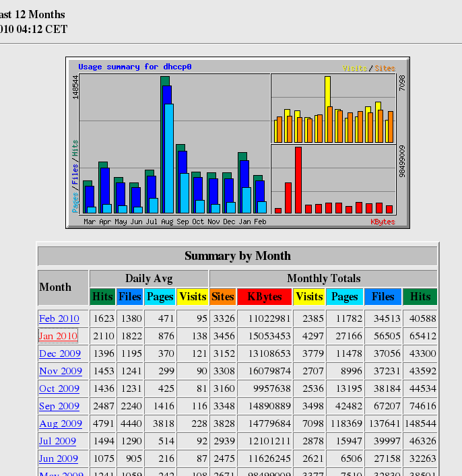Click total hits 65412 in Jan 2010 row

click(423, 336)
